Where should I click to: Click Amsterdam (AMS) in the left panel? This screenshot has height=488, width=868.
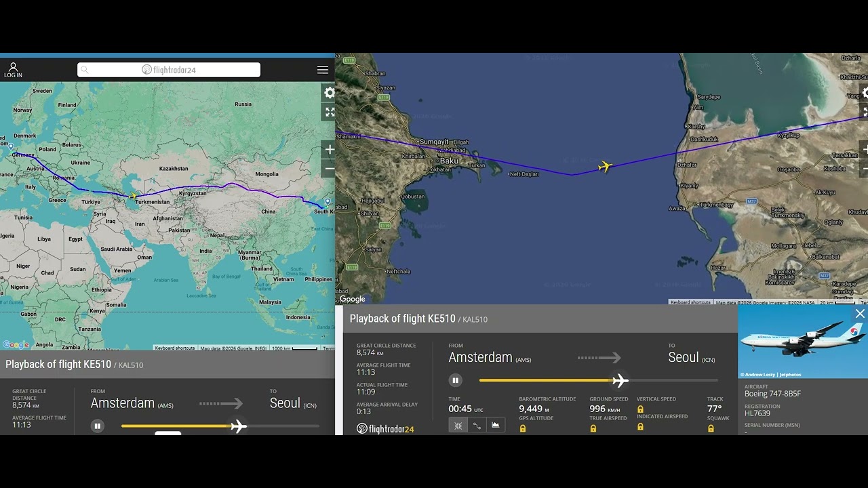[132, 403]
